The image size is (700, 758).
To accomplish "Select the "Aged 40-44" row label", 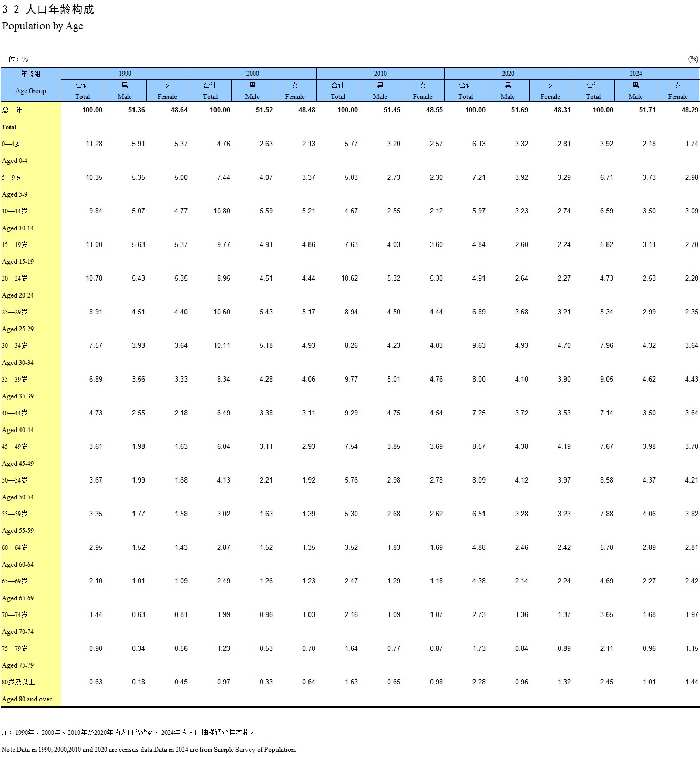I will tap(18, 430).
